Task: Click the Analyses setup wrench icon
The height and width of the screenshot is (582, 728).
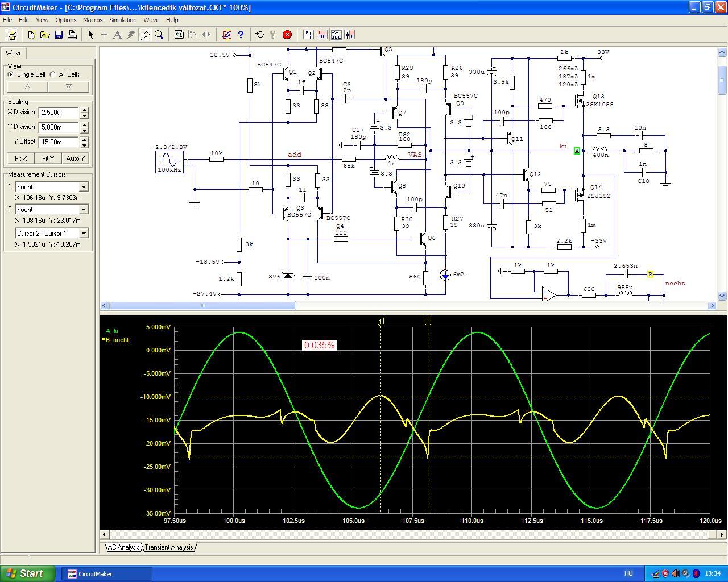Action: (x=273, y=35)
